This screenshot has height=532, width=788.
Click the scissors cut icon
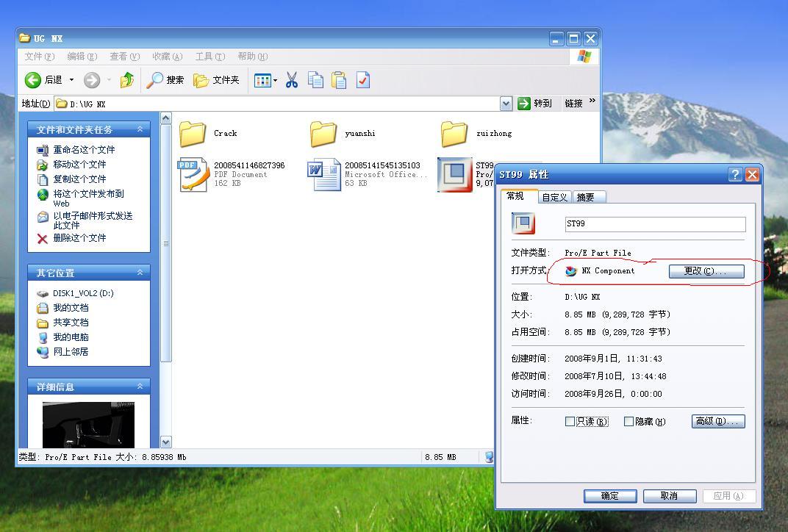292,80
